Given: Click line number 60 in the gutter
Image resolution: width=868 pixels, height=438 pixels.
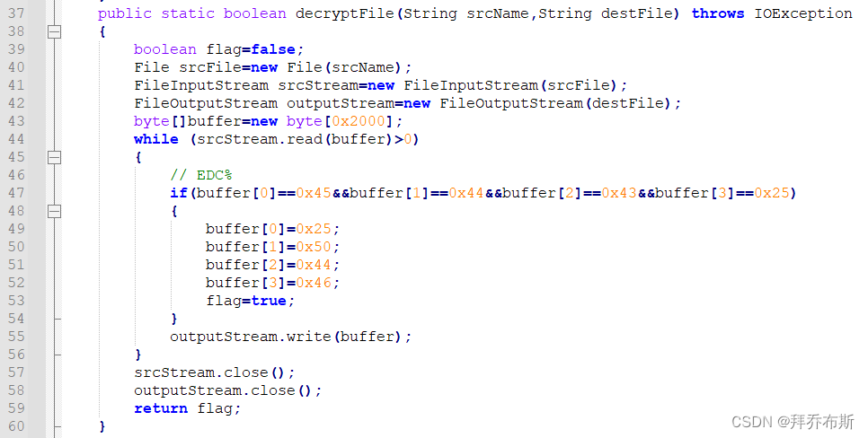Looking at the screenshot, I should 16,425.
